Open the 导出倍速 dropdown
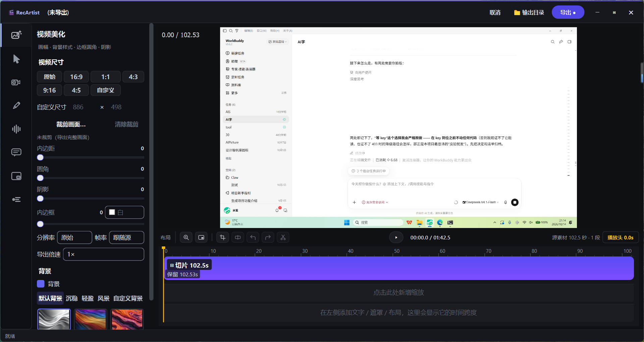The width and height of the screenshot is (644, 342). click(x=104, y=254)
